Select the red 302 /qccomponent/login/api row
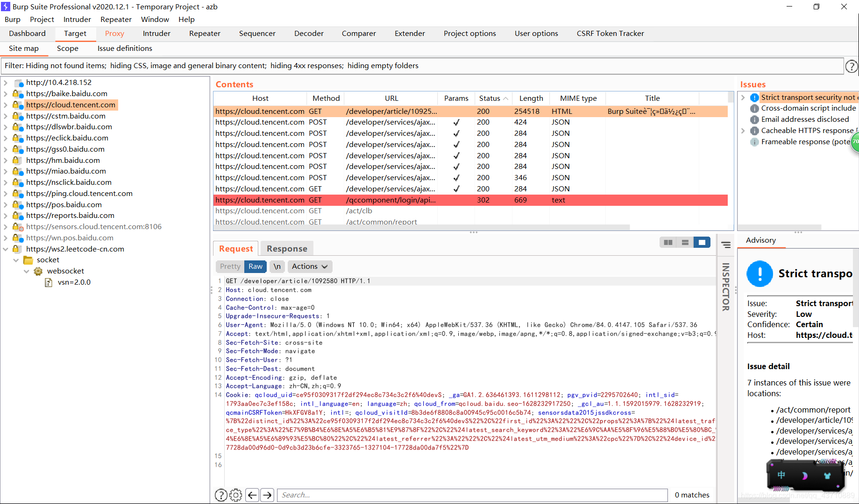The width and height of the screenshot is (859, 504). pos(471,200)
